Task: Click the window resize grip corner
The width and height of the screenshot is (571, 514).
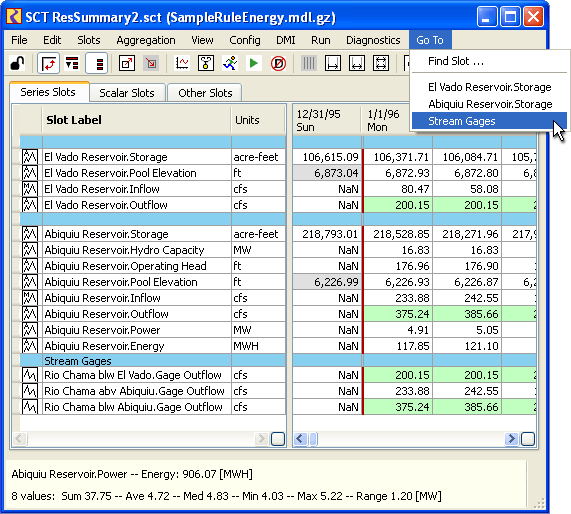Action: [539, 503]
